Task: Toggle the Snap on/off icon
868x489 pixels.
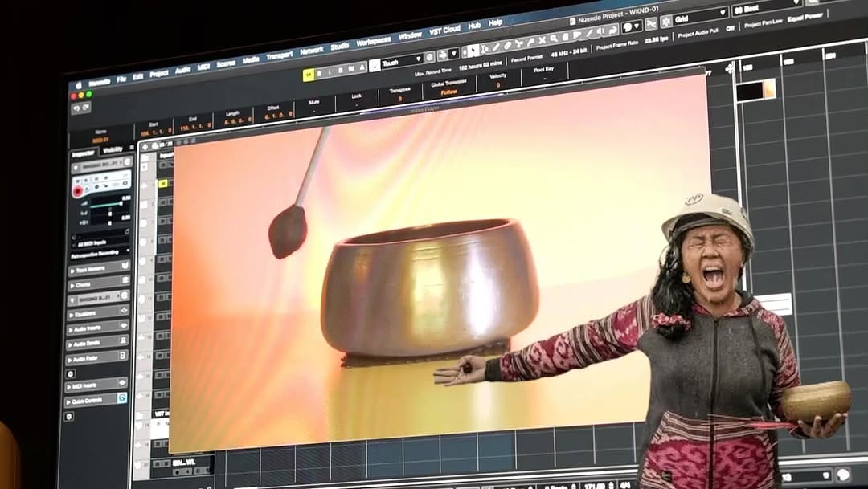Action: (x=666, y=21)
